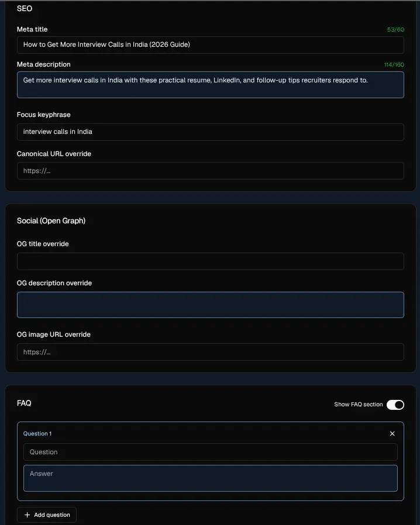Select the OG image URL override field
The width and height of the screenshot is (420, 525).
click(211, 352)
